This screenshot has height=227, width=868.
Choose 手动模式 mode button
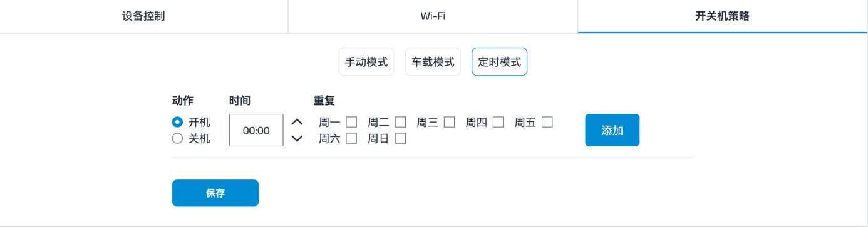tap(366, 62)
